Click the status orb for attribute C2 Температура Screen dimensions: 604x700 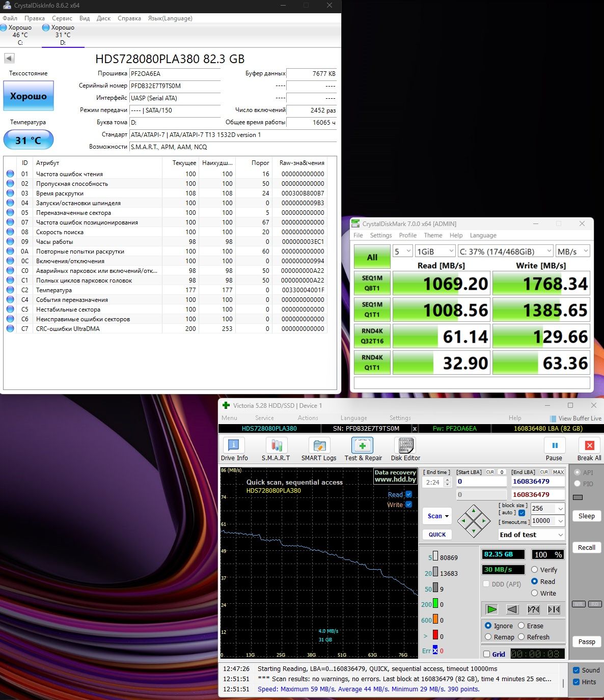10,290
